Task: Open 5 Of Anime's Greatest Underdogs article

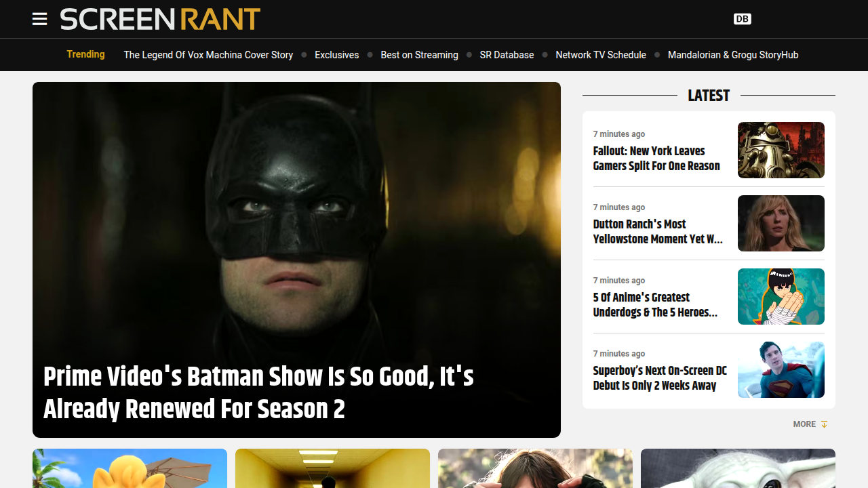Action: [x=655, y=305]
